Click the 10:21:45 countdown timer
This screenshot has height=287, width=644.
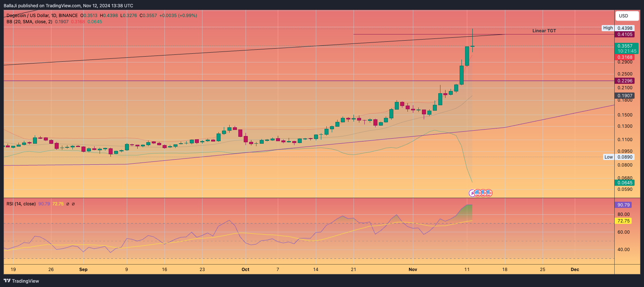coord(627,51)
